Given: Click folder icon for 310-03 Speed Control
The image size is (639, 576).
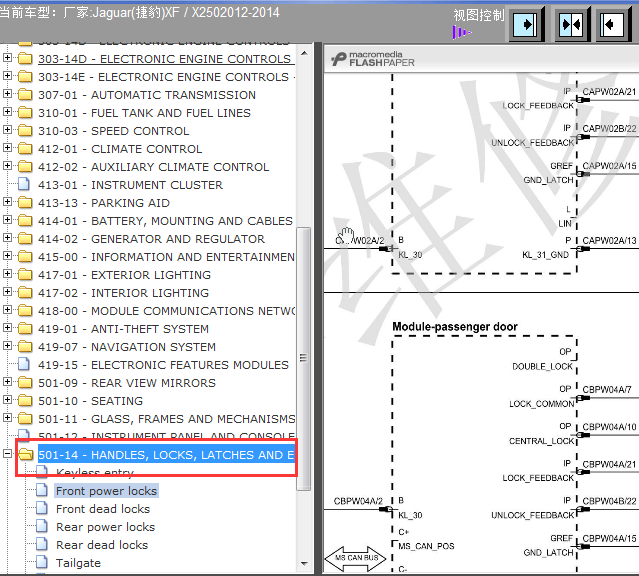Looking at the screenshot, I should click(x=25, y=130).
